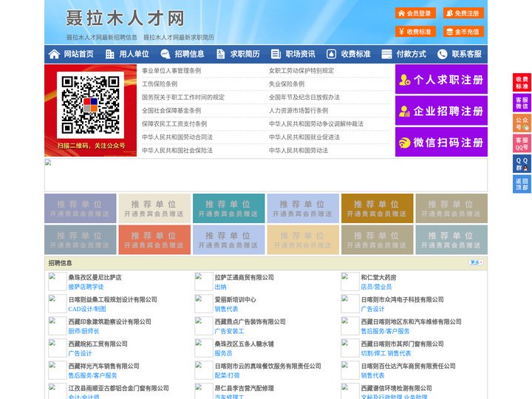Open 联系客服 navigation item
The width and height of the screenshot is (532, 399).
pos(466,54)
